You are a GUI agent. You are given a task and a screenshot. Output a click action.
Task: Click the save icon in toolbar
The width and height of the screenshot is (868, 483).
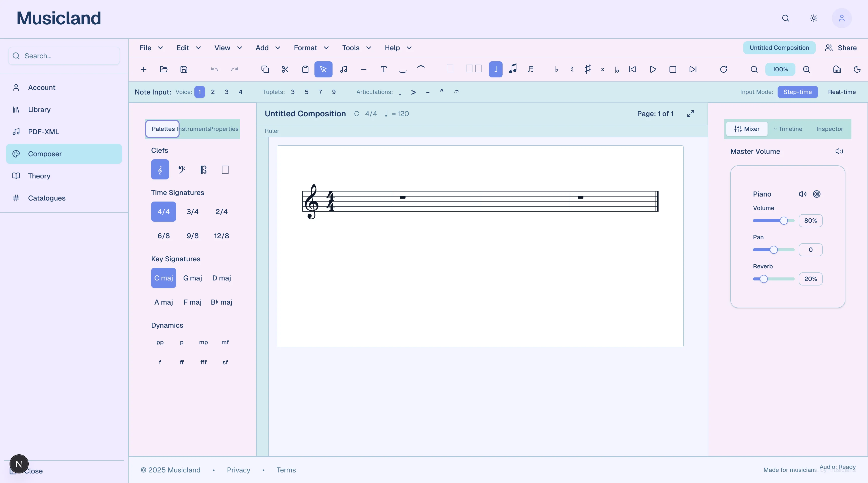184,69
